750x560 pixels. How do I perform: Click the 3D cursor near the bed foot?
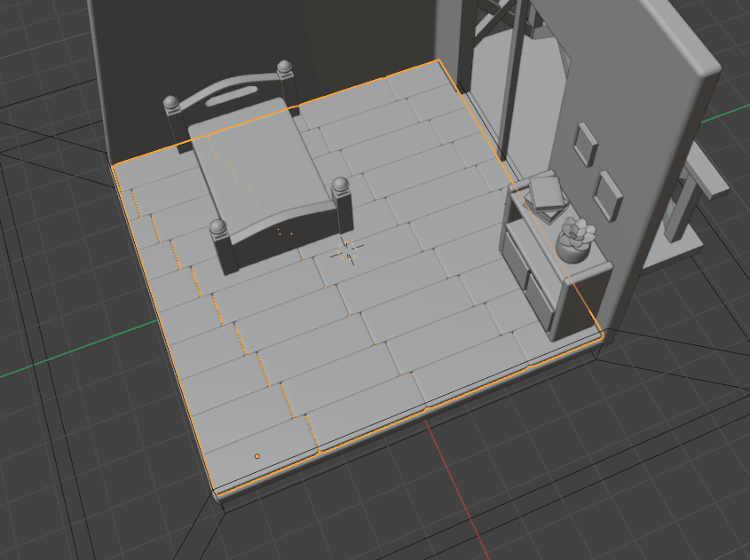[347, 251]
